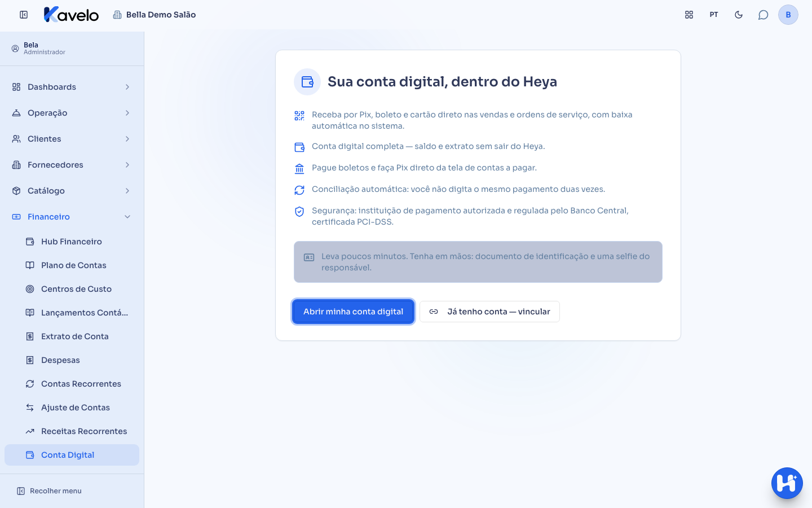Open the apps grid icon in header
The height and width of the screenshot is (508, 812).
689,15
